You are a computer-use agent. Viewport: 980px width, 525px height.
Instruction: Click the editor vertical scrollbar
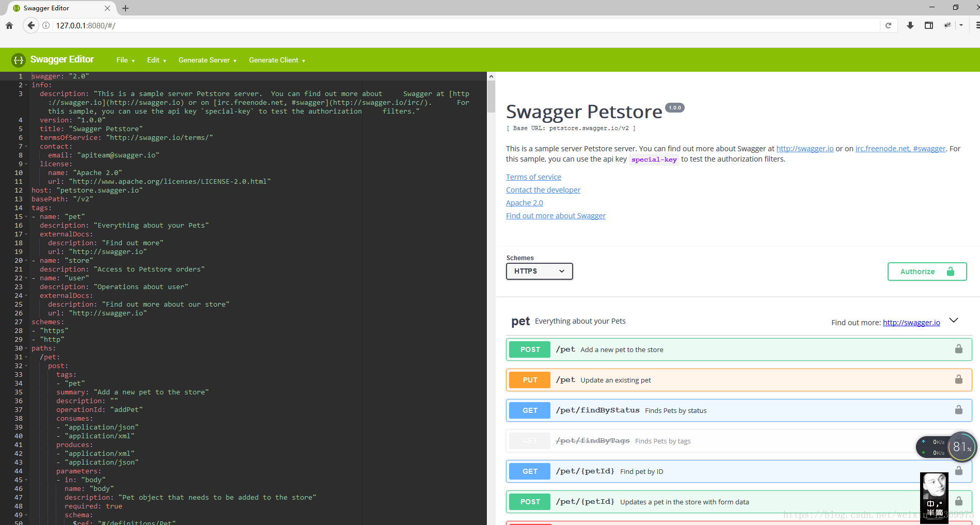[491, 97]
